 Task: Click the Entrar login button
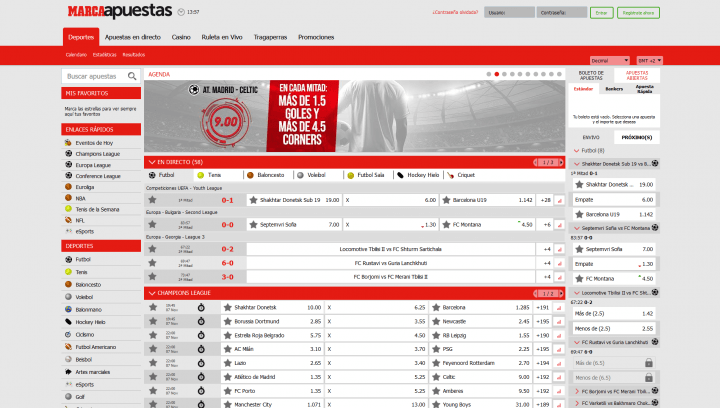(602, 13)
